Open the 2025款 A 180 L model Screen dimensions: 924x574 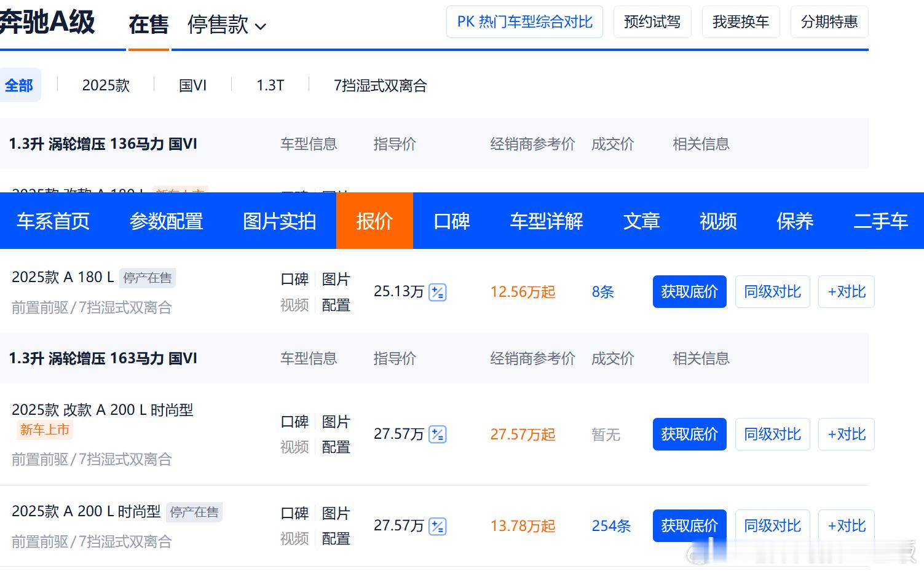pyautogui.click(x=63, y=278)
